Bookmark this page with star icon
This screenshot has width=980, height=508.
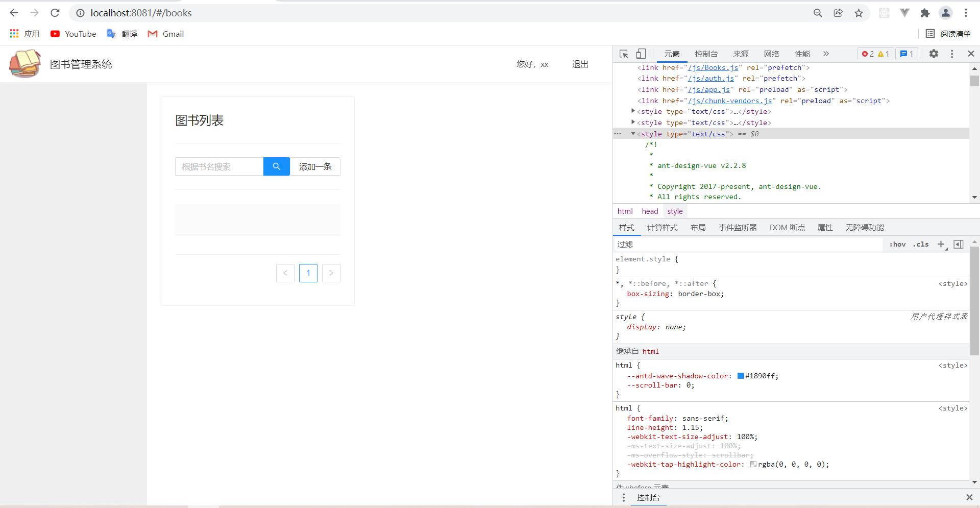(859, 13)
